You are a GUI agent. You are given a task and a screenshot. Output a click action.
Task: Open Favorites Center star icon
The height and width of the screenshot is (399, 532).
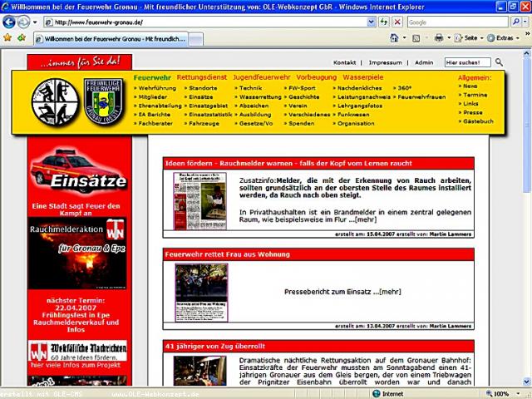click(8, 38)
